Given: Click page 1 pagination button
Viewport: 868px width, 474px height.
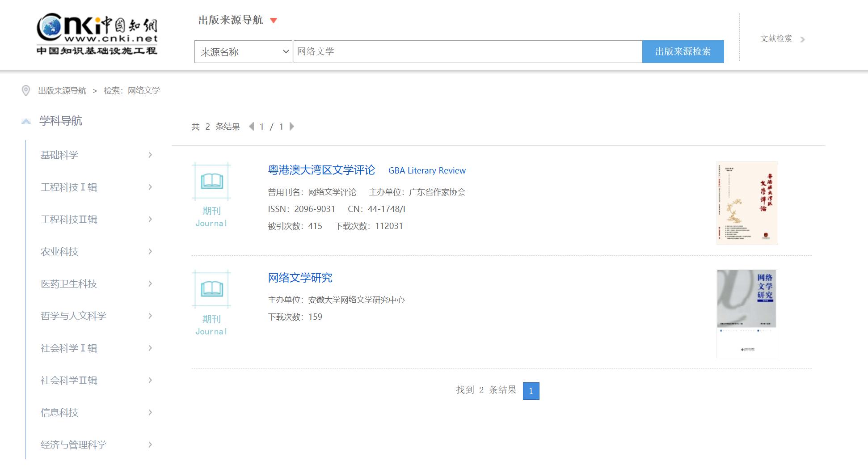Looking at the screenshot, I should [531, 391].
